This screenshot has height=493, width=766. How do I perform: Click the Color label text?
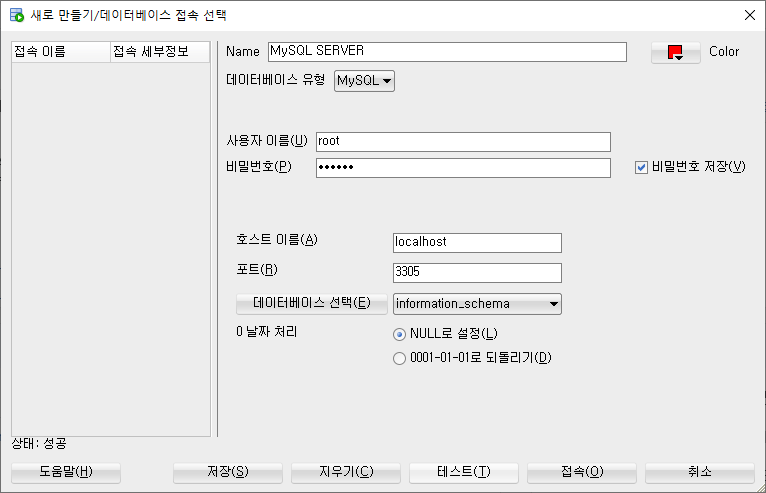724,51
